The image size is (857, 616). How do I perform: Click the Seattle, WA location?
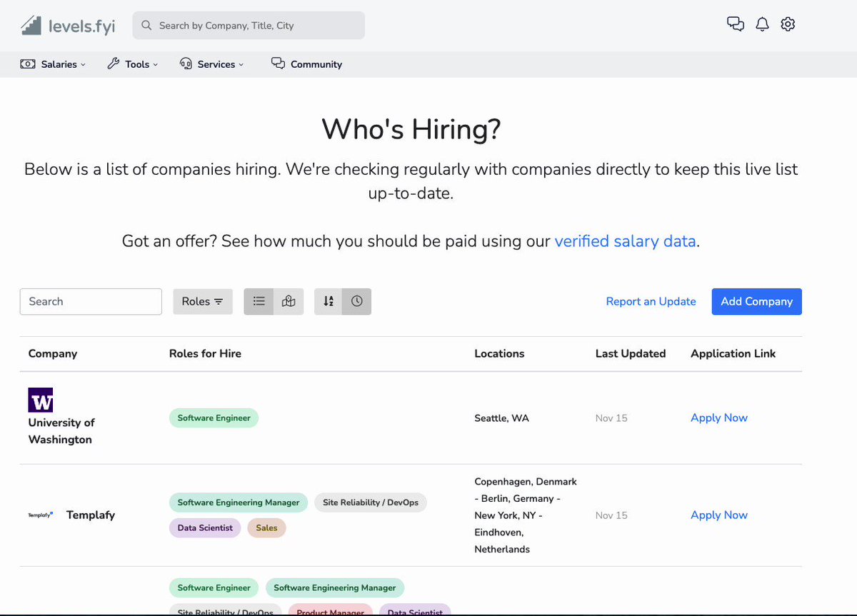(502, 418)
